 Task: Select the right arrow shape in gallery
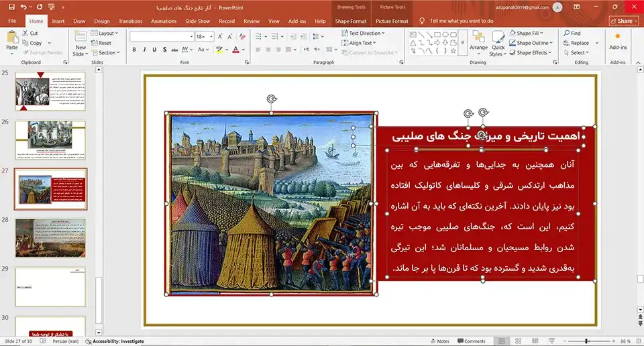437,43
